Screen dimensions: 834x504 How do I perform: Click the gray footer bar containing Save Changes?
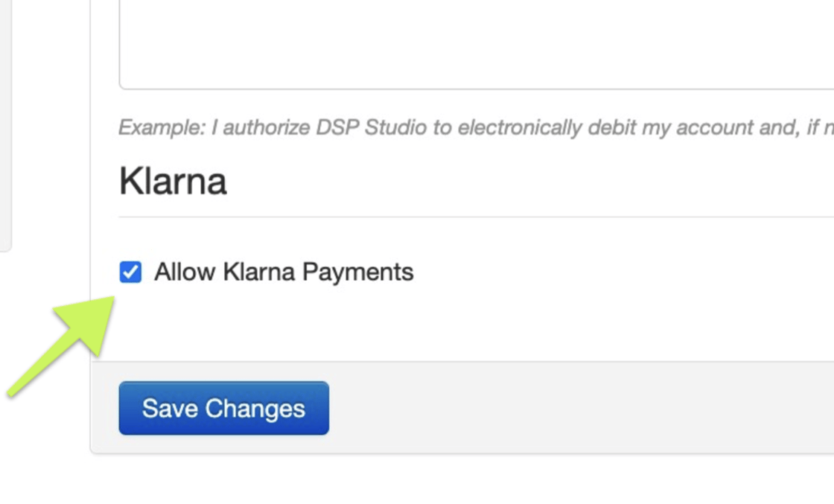521,407
